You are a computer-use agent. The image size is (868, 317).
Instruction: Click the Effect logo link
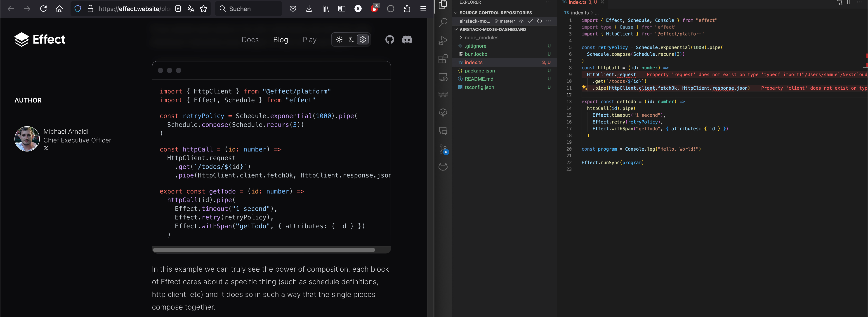(40, 39)
